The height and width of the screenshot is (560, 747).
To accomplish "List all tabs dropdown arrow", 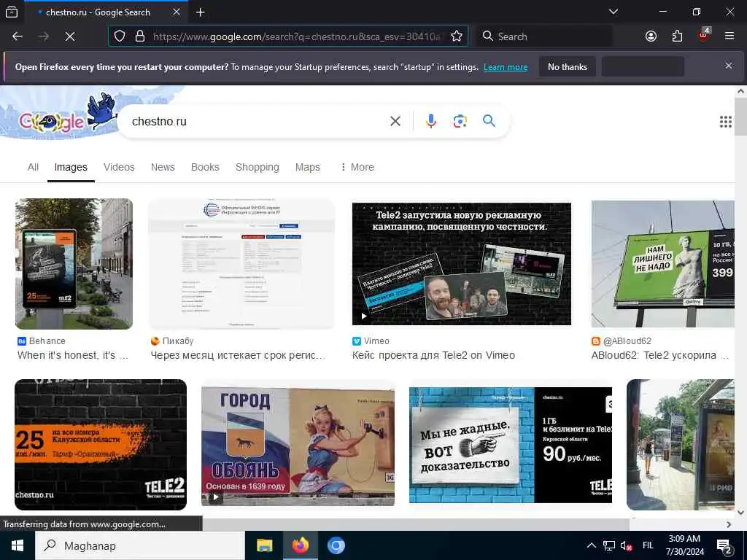I will 614,12.
